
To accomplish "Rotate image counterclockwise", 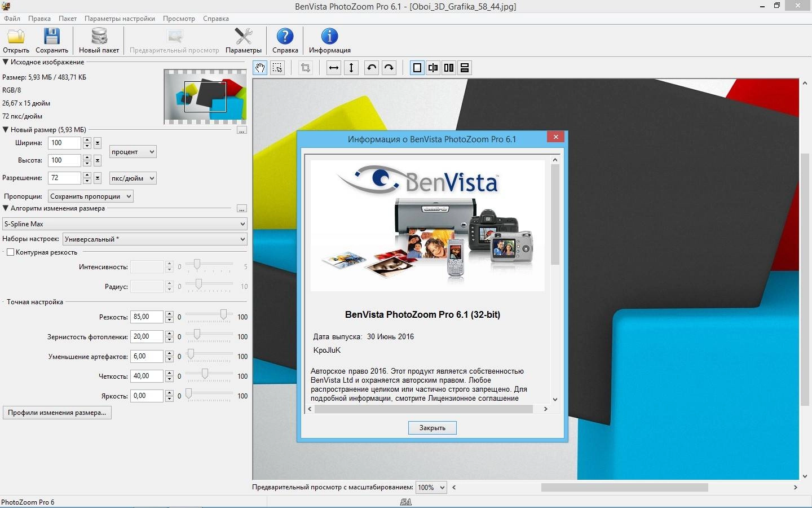I will [x=372, y=68].
